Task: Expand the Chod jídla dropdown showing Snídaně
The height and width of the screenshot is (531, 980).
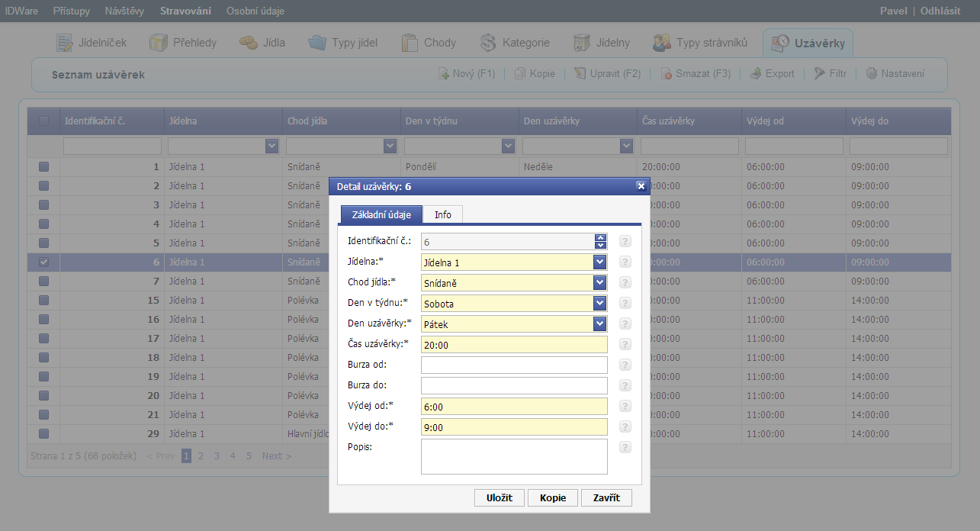Action: coord(600,283)
